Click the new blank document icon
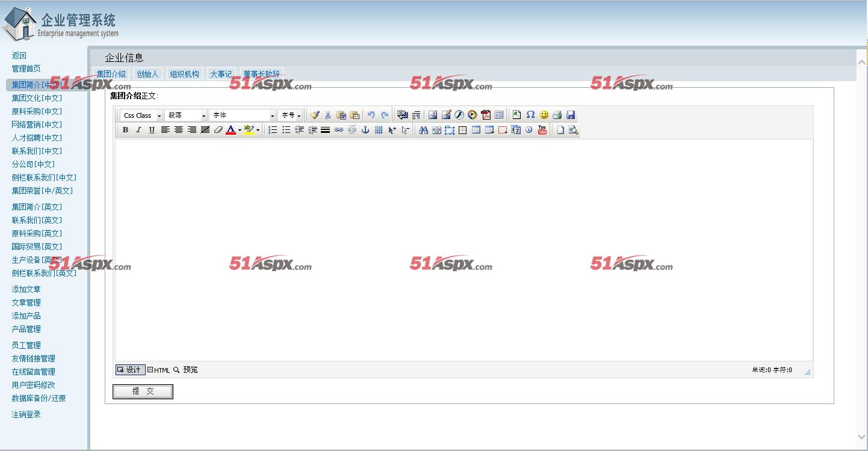The height and width of the screenshot is (451, 868). coord(560,130)
